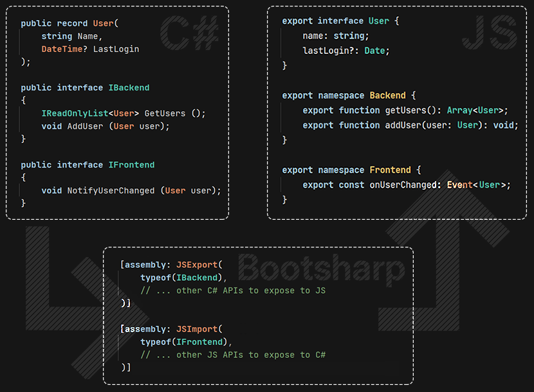Select the 'public interface IBackend' declaration
The height and width of the screenshot is (392, 534).
[85, 88]
